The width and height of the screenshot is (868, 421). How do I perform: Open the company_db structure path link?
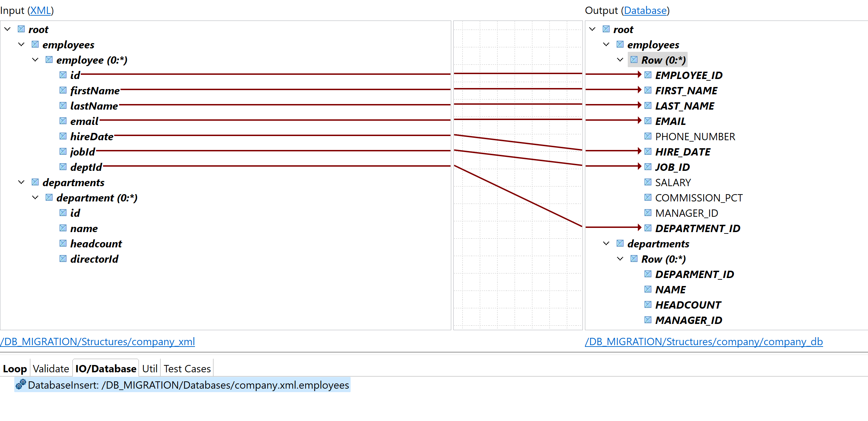click(704, 342)
